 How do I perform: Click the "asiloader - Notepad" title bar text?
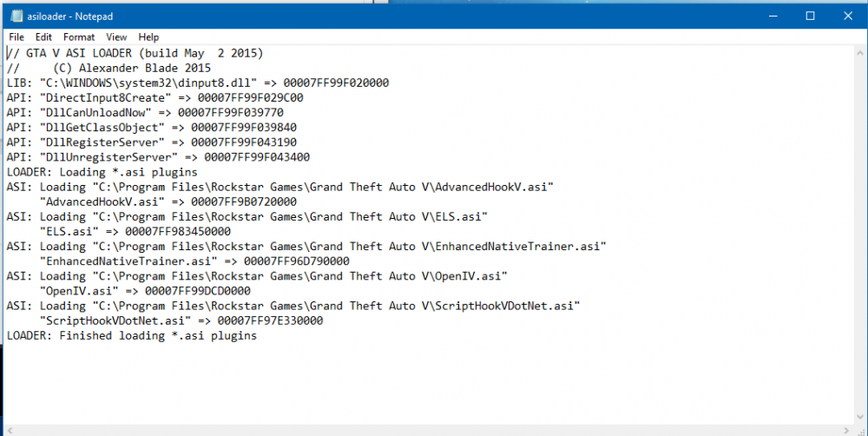(69, 17)
